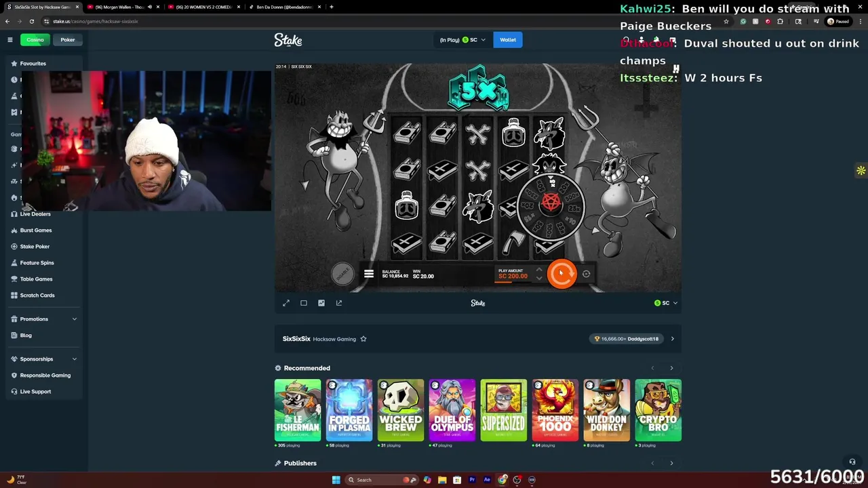This screenshot has width=868, height=488.
Task: Pop out the game window
Action: pos(339,303)
